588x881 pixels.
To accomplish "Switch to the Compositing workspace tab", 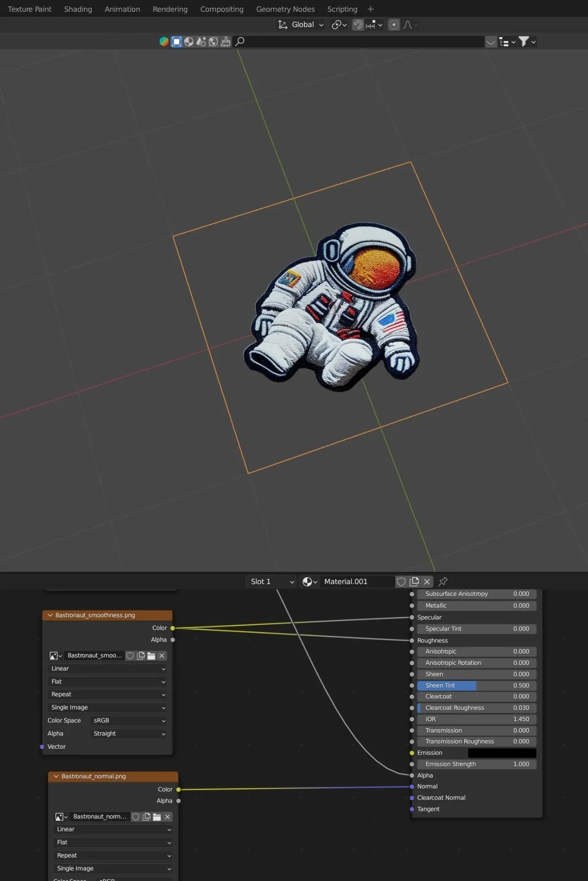I will point(221,9).
